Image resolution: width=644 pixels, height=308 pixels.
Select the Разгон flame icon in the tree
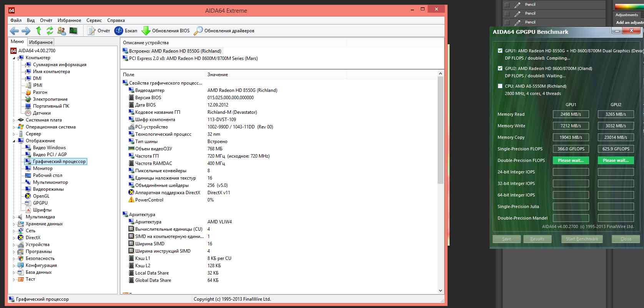(x=28, y=92)
